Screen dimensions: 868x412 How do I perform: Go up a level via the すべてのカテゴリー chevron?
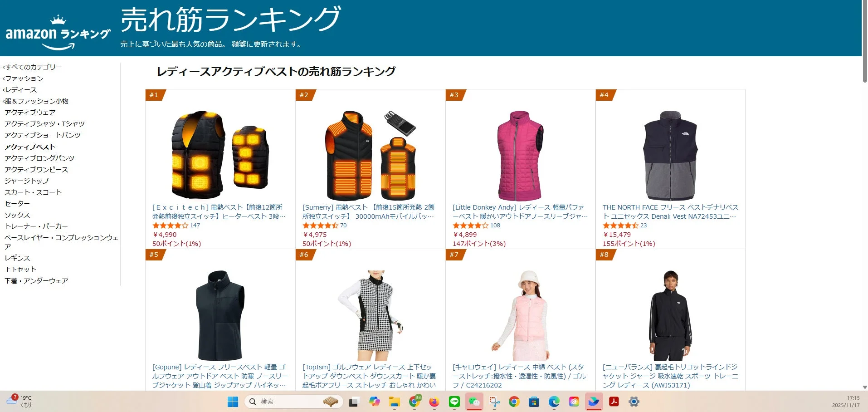33,66
